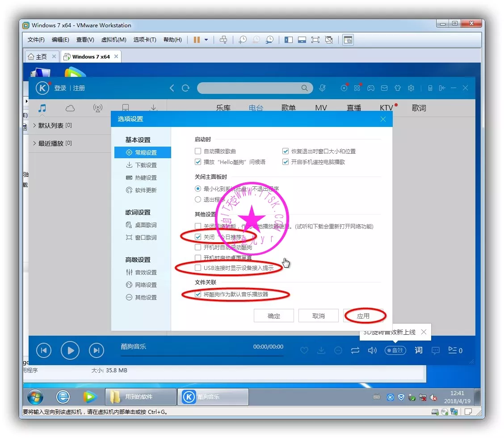Viewport: 504px width, 438px height.
Task: Open the VMware pause dropdown arrow
Action: click(206, 40)
